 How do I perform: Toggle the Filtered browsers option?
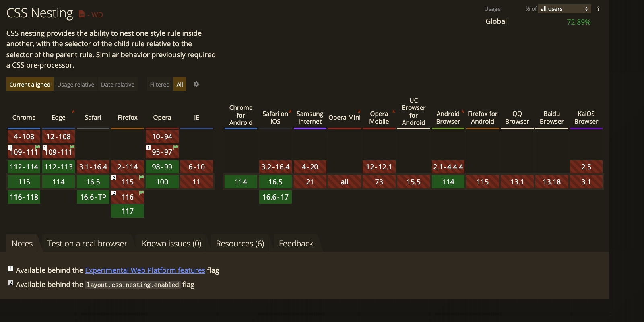[160, 84]
